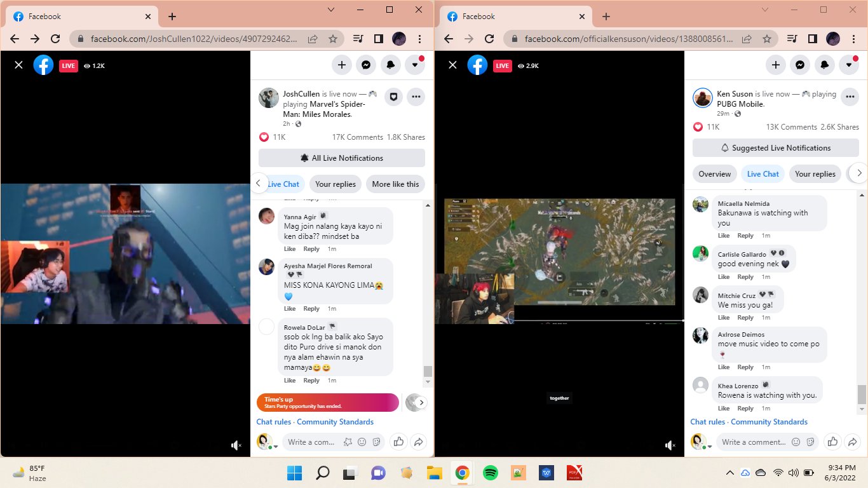Open Facebook notifications bell in Ken Suson window
The width and height of the screenshot is (868, 488).
tap(824, 64)
